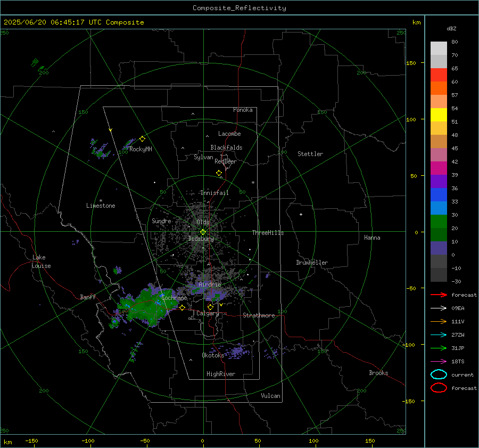Click the Ponoka label
The image size is (479, 448).
click(243, 110)
